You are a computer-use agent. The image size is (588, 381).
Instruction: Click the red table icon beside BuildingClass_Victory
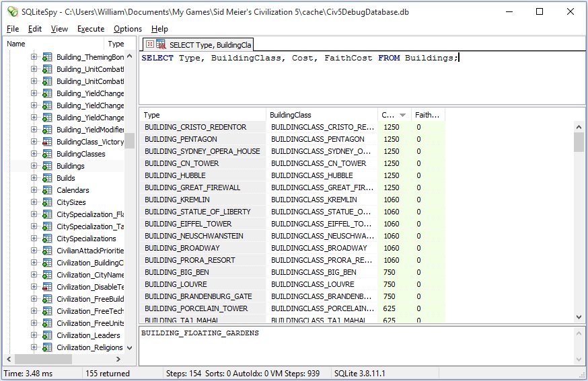pos(47,142)
